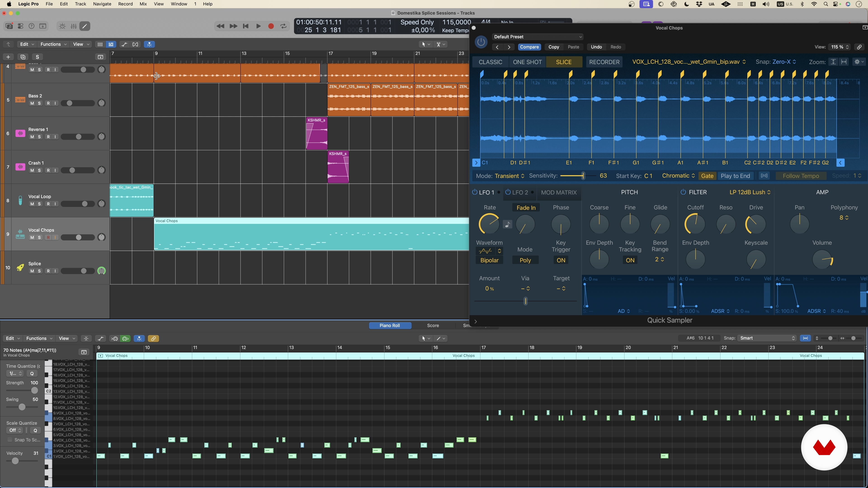
Task: Toggle the Editors pencil button
Action: click(x=85, y=26)
